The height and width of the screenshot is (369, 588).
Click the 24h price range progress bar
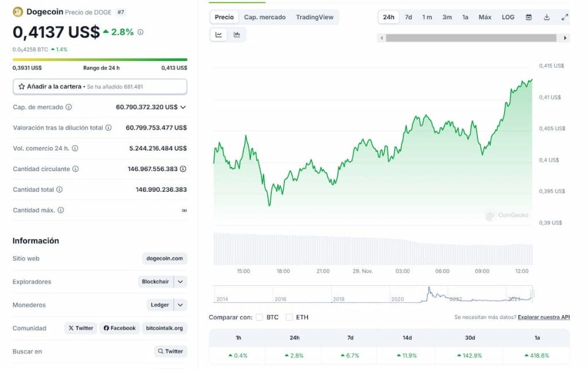[x=100, y=60]
